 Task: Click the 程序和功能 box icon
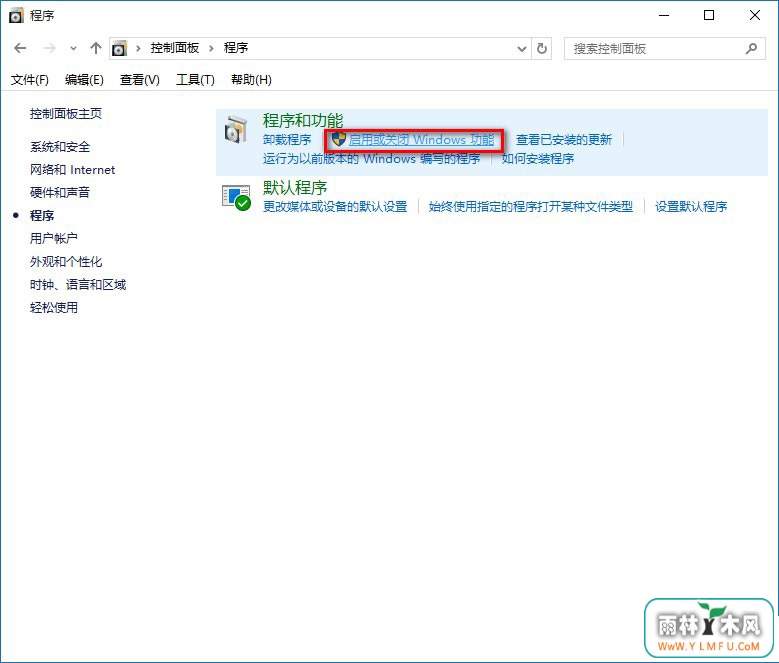[x=235, y=130]
